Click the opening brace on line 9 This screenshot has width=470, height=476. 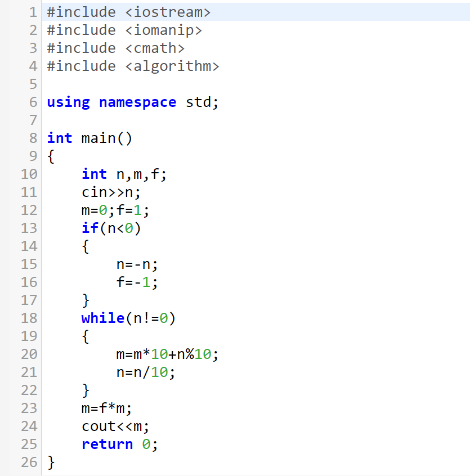coord(51,156)
